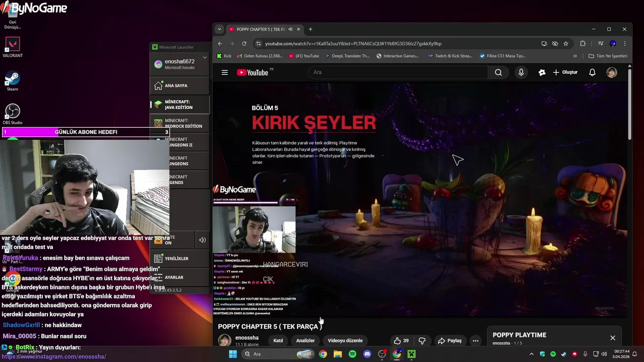Mute the tab's audio speaker icon
Screen dimensions: 644x362
(x=290, y=29)
